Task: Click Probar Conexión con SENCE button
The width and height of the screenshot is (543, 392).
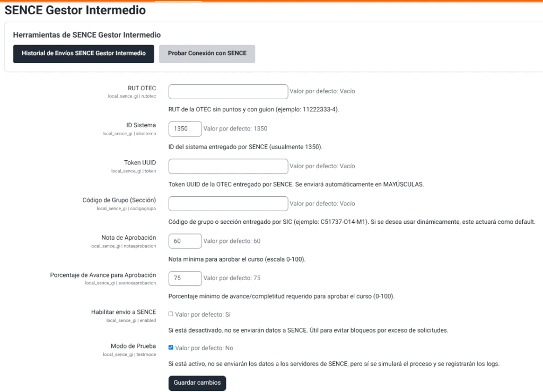Action: point(207,54)
